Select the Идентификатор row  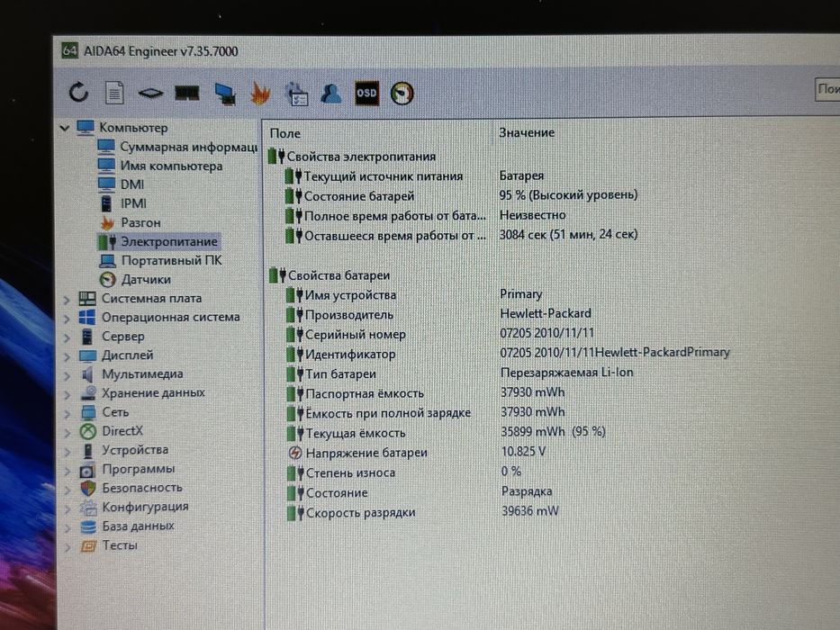pos(507,354)
